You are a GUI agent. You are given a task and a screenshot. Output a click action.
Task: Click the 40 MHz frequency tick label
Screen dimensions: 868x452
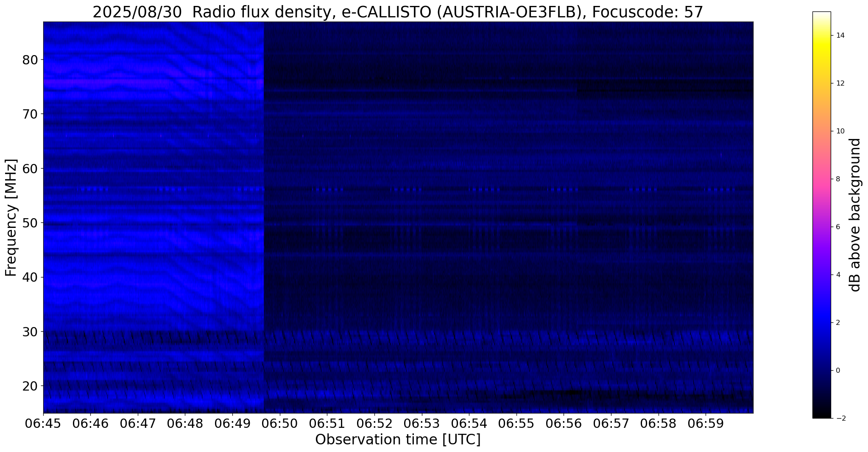[x=30, y=277]
